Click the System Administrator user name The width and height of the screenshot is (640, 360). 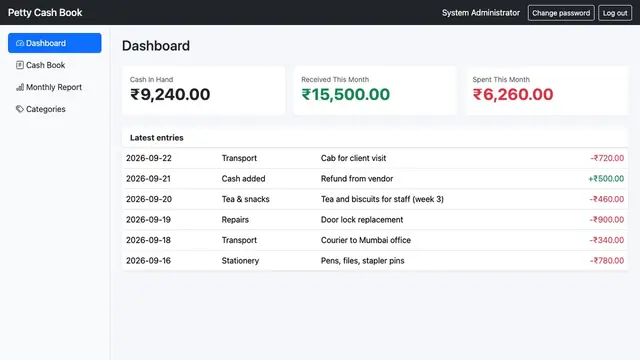[x=480, y=13]
